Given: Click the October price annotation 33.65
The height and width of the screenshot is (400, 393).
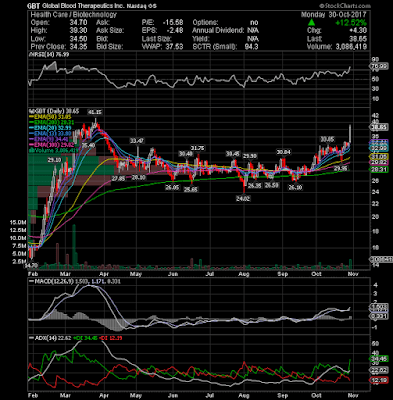Looking at the screenshot, I should [x=327, y=139].
